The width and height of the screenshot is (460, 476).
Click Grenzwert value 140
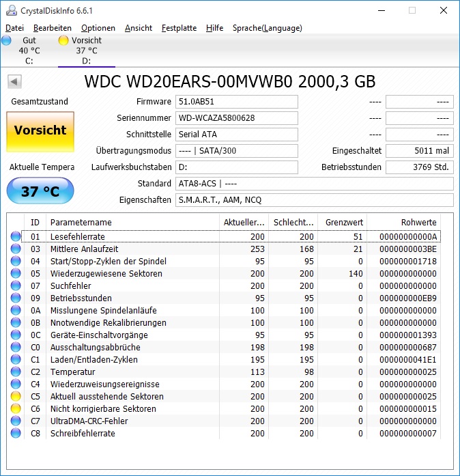356,274
